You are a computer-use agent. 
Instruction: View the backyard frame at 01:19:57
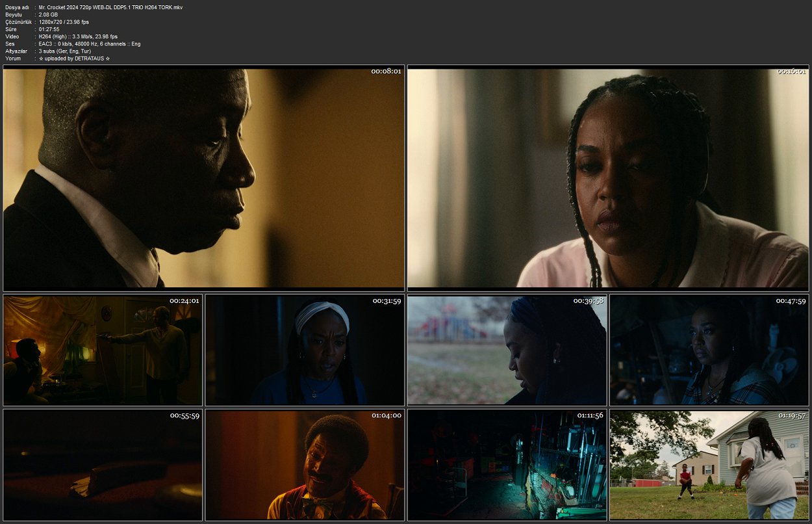[x=709, y=465]
